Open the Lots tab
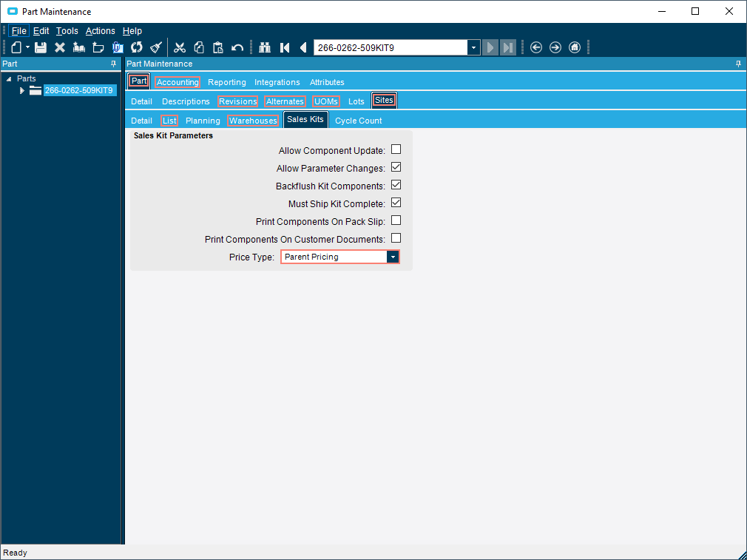Screen dimensions: 747x560 [356, 101]
